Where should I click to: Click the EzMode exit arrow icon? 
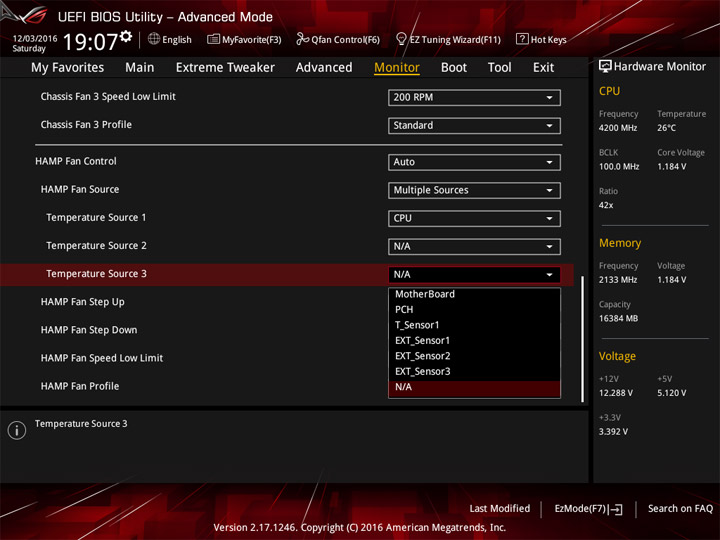pyautogui.click(x=616, y=509)
